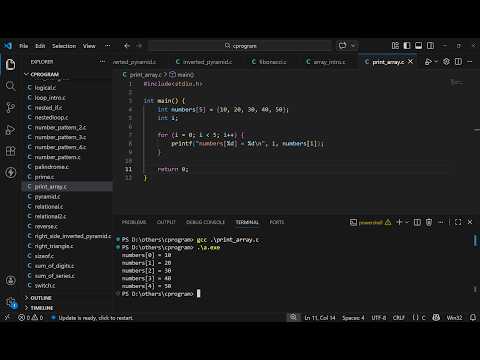The width and height of the screenshot is (480, 360).
Task: Close the print_array.c tab
Action: point(411,62)
